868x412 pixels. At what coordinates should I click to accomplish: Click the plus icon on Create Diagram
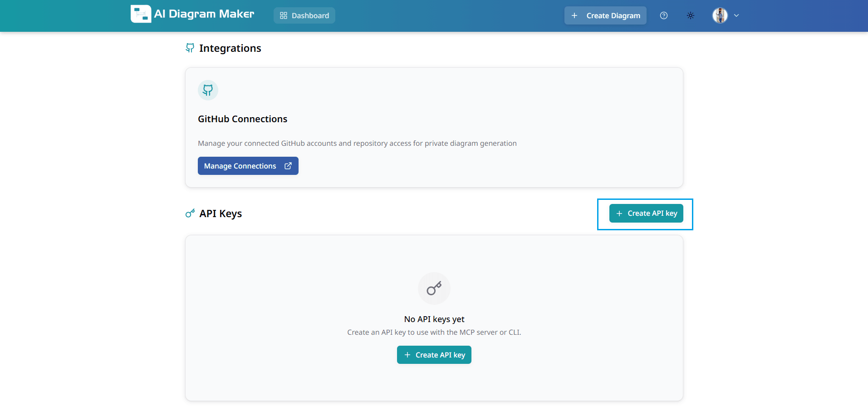coord(574,15)
